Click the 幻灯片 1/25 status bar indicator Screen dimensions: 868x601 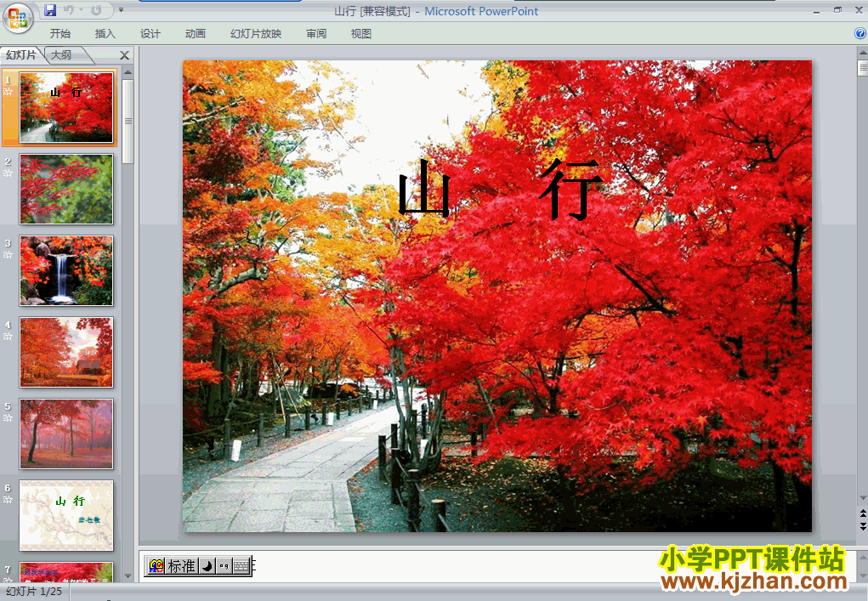pyautogui.click(x=34, y=592)
